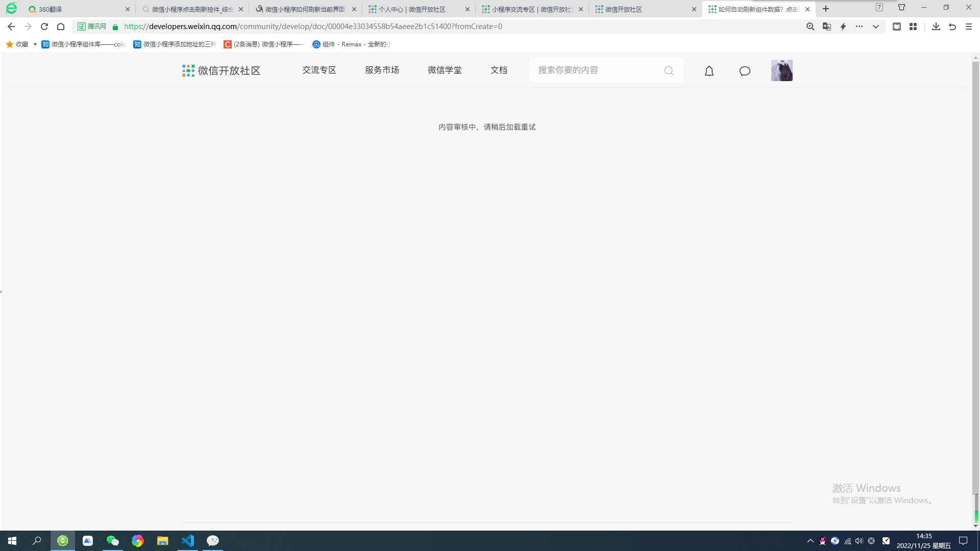980x551 pixels.
Task: Open a new browser tab
Action: tap(826, 9)
